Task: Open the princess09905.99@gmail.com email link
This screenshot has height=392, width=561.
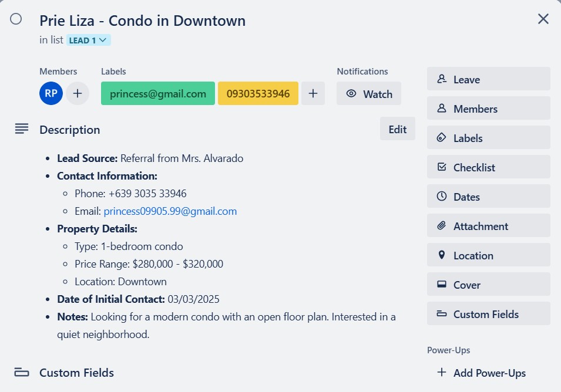Action: tap(170, 211)
